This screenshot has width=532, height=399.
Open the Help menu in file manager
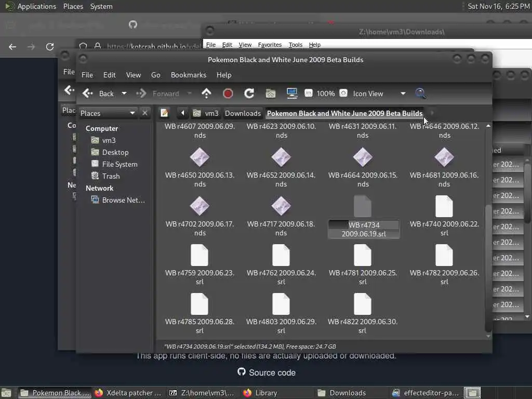coord(224,75)
